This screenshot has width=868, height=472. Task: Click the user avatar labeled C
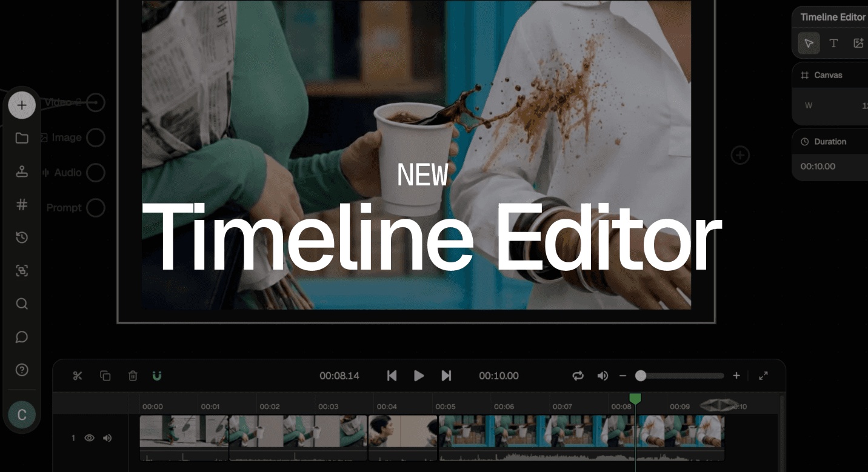[22, 414]
